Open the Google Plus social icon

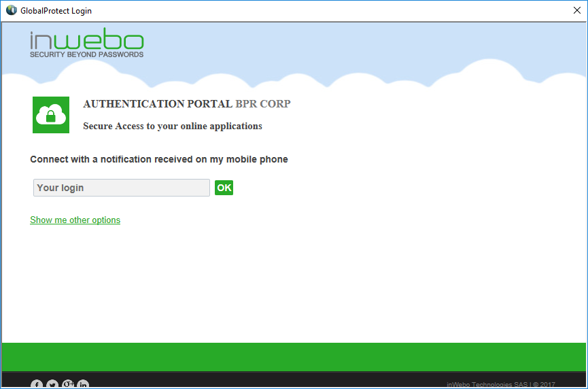click(68, 384)
